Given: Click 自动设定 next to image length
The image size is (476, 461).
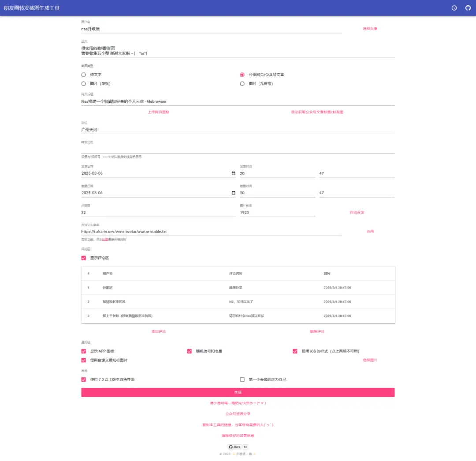Looking at the screenshot, I should point(357,212).
